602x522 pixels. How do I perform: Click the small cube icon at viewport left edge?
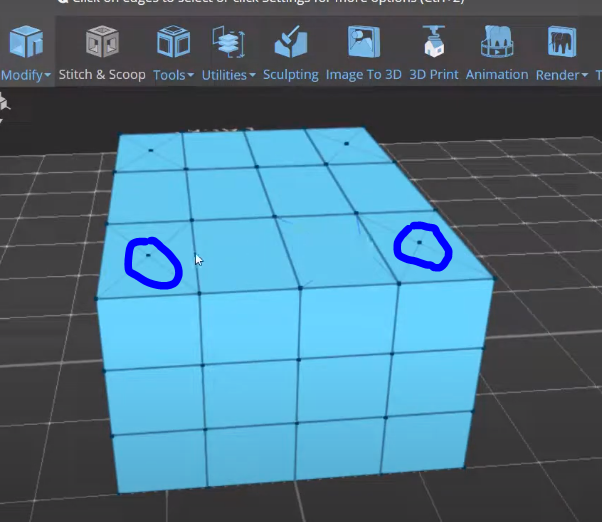[x=4, y=103]
